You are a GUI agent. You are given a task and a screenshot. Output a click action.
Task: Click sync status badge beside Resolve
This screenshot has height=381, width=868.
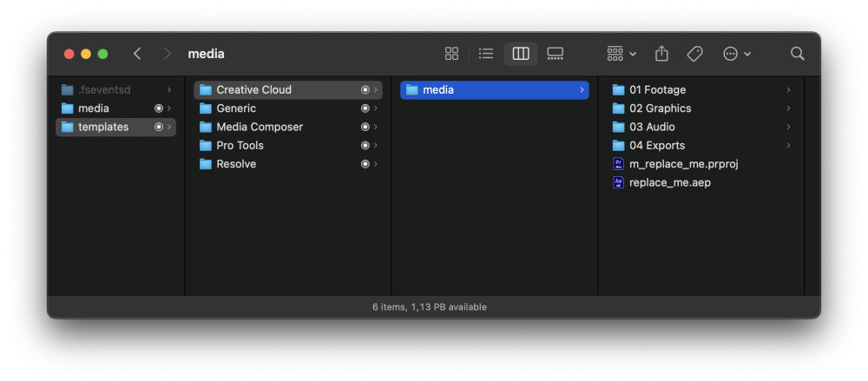click(365, 164)
